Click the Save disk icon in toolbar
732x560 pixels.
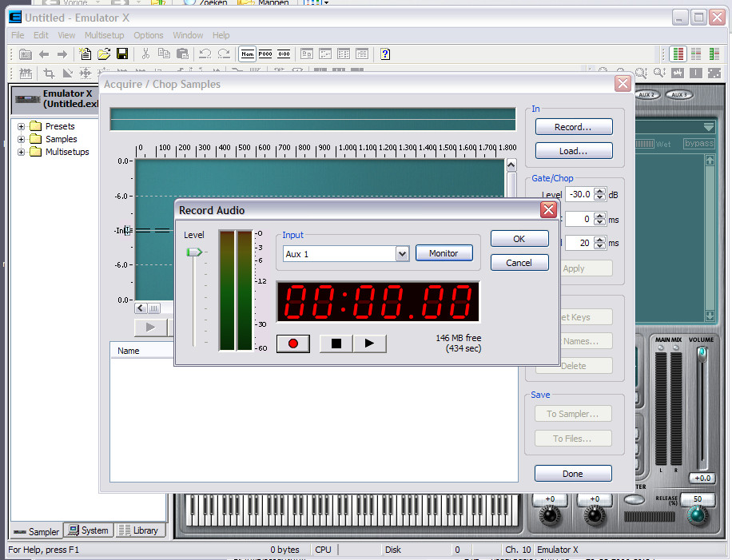122,54
